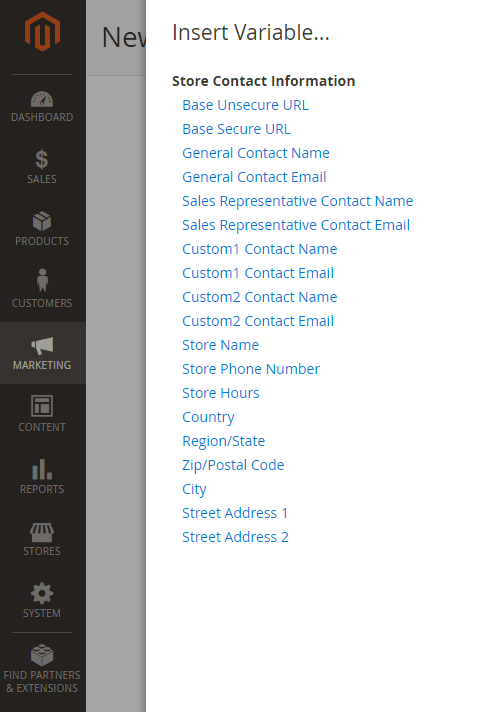480x712 pixels.
Task: Insert the General Contact Name variable
Action: pos(256,153)
